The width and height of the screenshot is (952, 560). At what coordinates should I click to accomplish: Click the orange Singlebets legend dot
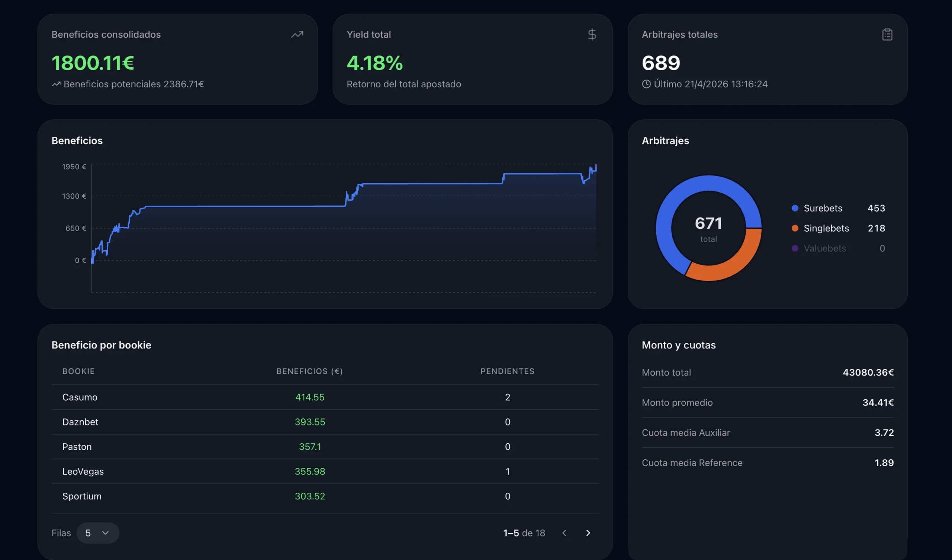[x=795, y=228]
